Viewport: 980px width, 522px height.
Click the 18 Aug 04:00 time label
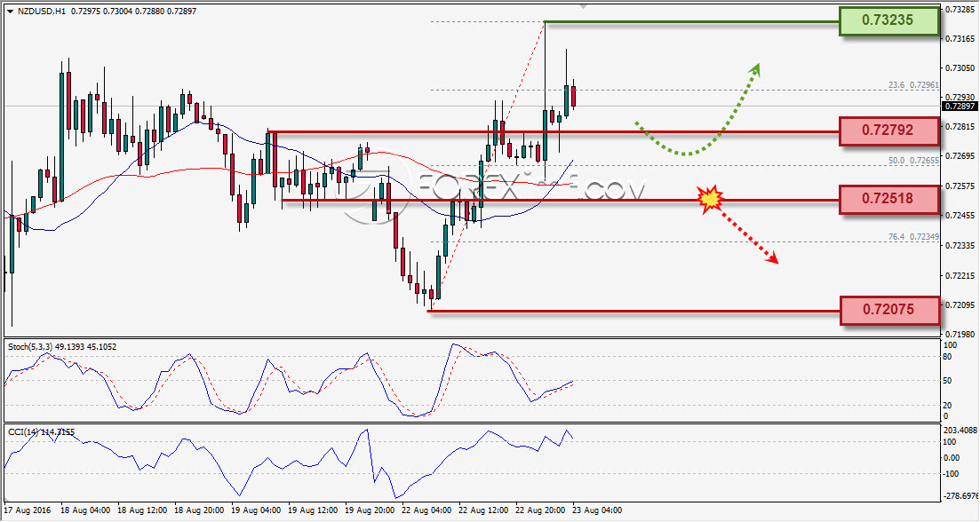pos(85,510)
